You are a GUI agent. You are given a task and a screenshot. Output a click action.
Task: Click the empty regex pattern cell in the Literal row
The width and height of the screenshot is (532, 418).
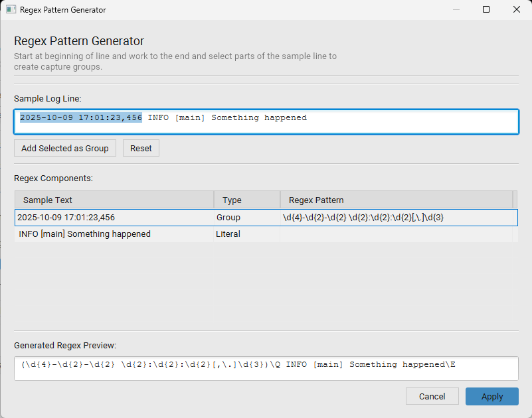coord(397,234)
